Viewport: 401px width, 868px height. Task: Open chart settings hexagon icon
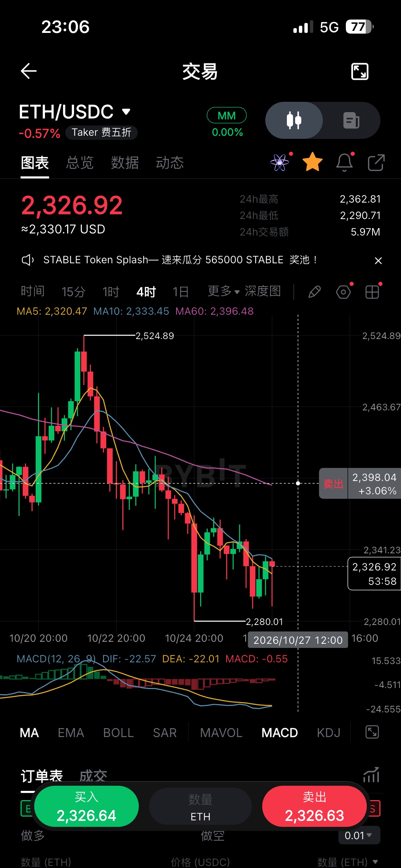(x=343, y=292)
